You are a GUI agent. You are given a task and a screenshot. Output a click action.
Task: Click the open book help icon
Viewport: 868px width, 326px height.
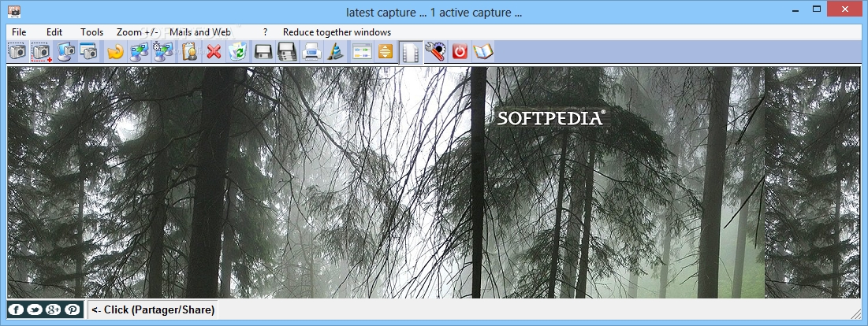coord(482,52)
